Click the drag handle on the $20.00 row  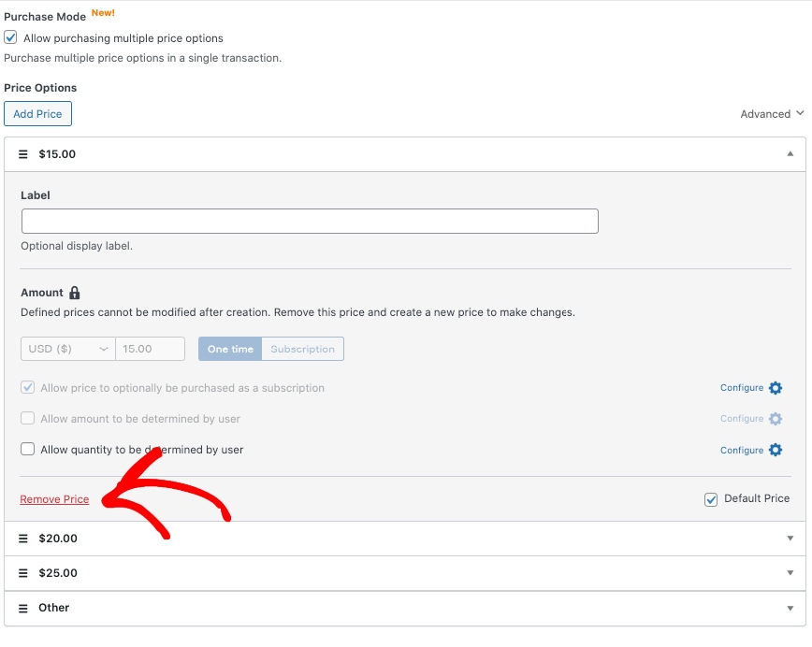pos(23,538)
